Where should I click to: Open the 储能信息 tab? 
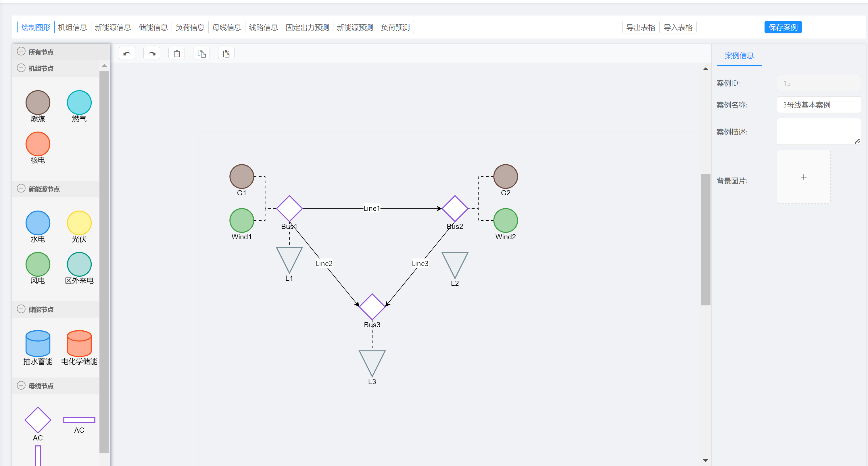[153, 27]
